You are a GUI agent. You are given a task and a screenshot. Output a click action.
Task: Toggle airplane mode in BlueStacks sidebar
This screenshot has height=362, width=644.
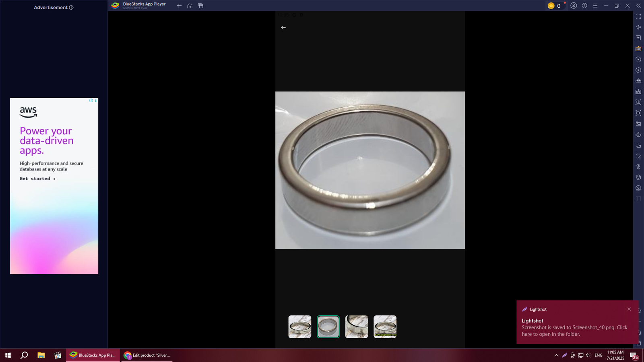pyautogui.click(x=638, y=134)
